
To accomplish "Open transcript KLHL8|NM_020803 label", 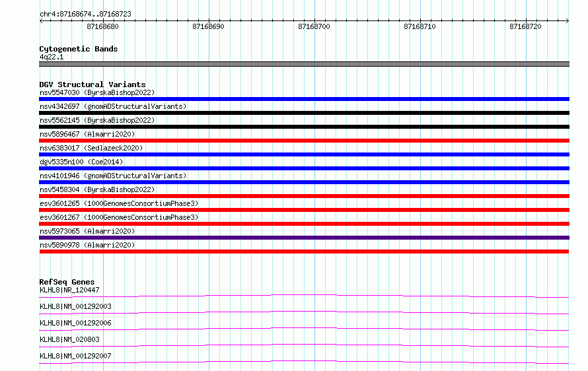I will tap(69, 339).
